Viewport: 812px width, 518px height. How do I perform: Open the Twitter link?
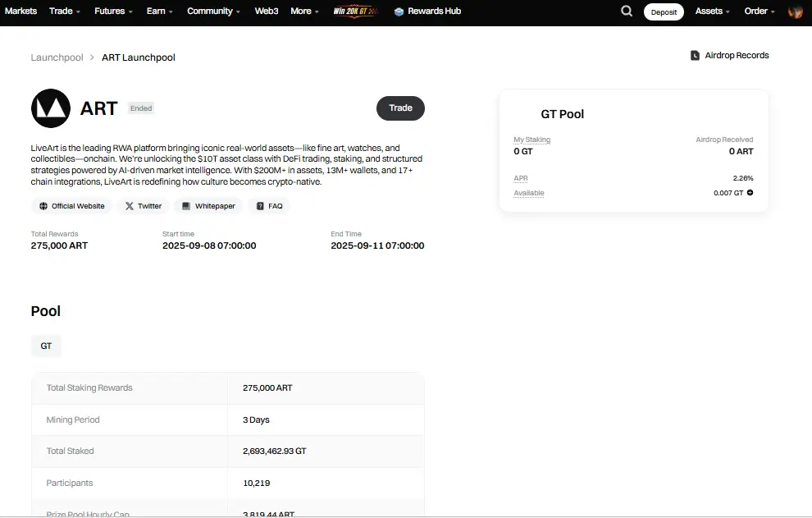[144, 206]
